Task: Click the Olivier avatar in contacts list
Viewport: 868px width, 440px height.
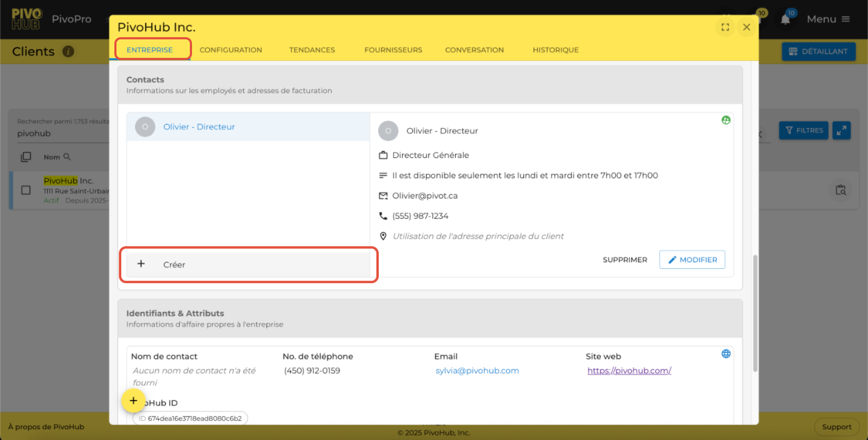Action: click(x=145, y=126)
